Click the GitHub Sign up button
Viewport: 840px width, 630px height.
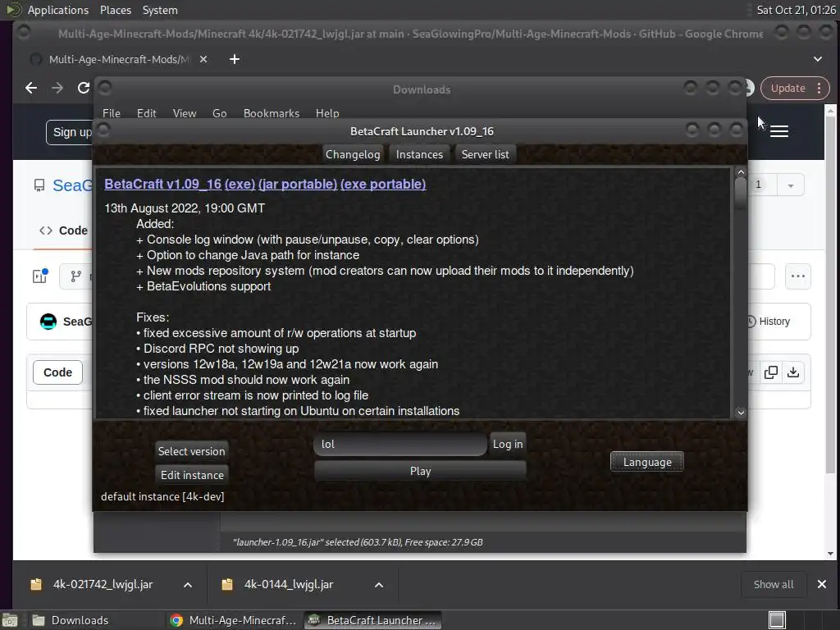71,132
